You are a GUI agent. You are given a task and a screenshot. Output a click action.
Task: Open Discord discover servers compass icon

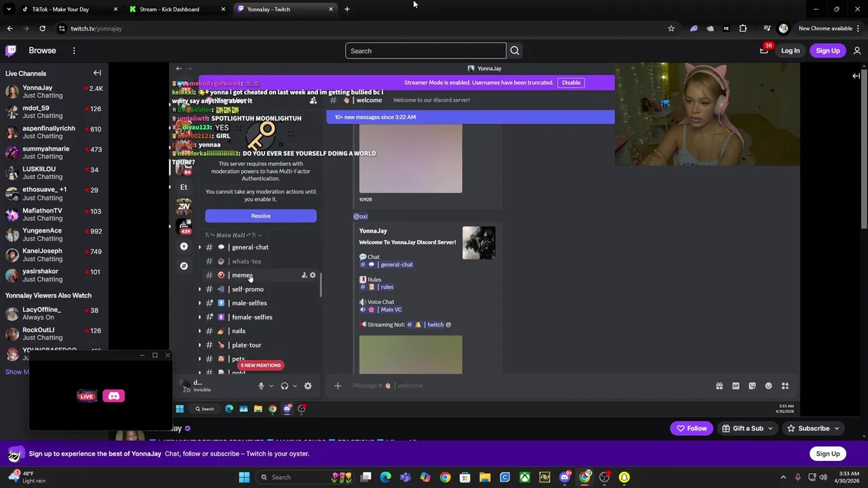pos(184,266)
